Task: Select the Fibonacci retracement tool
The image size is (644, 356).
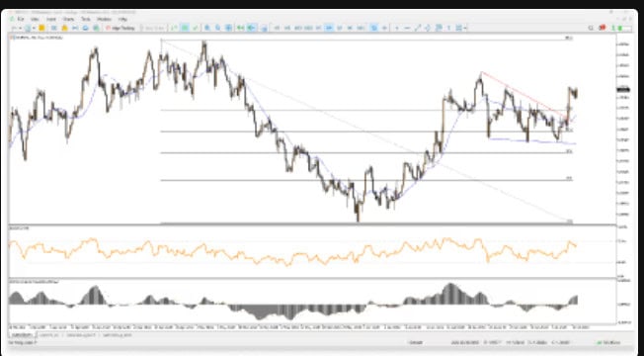Action: [x=439, y=28]
